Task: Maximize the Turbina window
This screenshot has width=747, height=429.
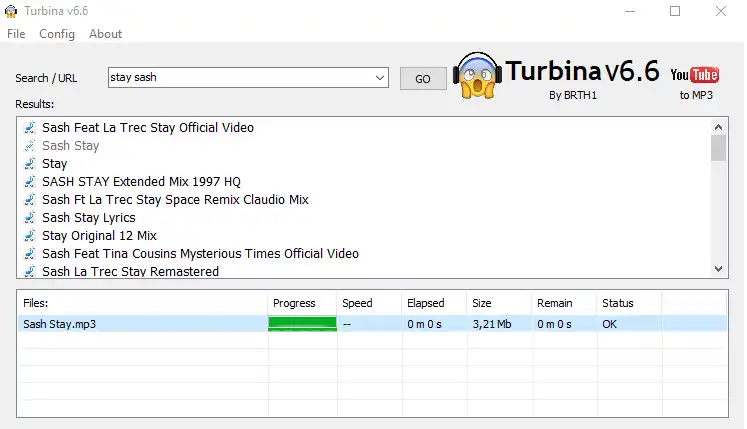Action: tap(675, 11)
